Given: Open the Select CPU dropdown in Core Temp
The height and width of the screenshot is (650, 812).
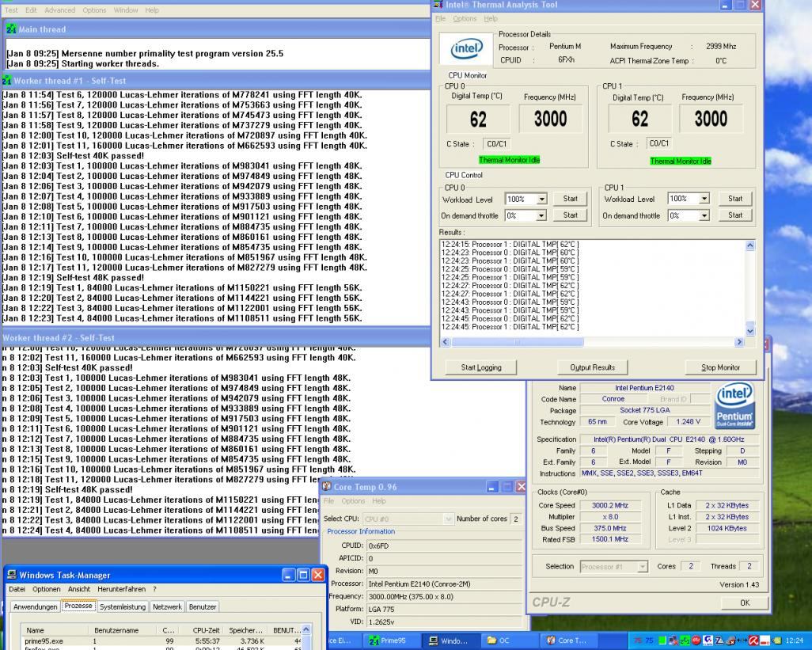Looking at the screenshot, I should [448, 519].
